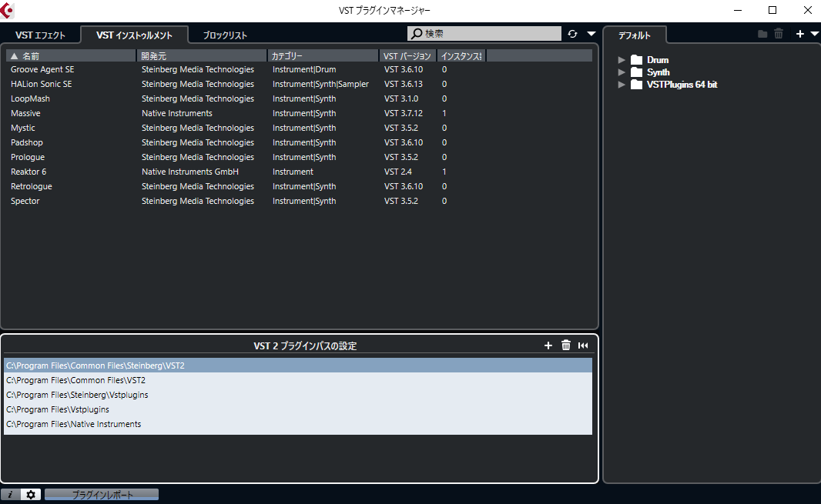Screen dimensions: 821x504
Task: Add a new collection with plus icon
Action: pos(799,34)
